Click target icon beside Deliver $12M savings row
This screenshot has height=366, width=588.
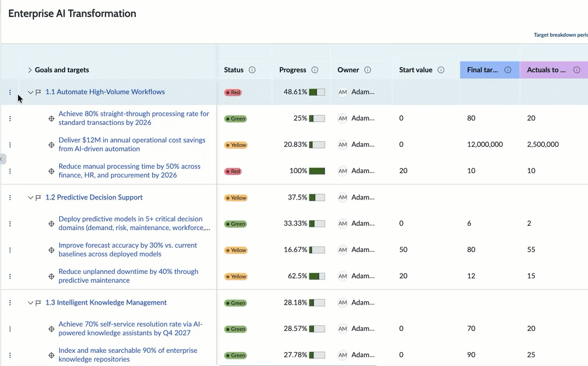51,145
